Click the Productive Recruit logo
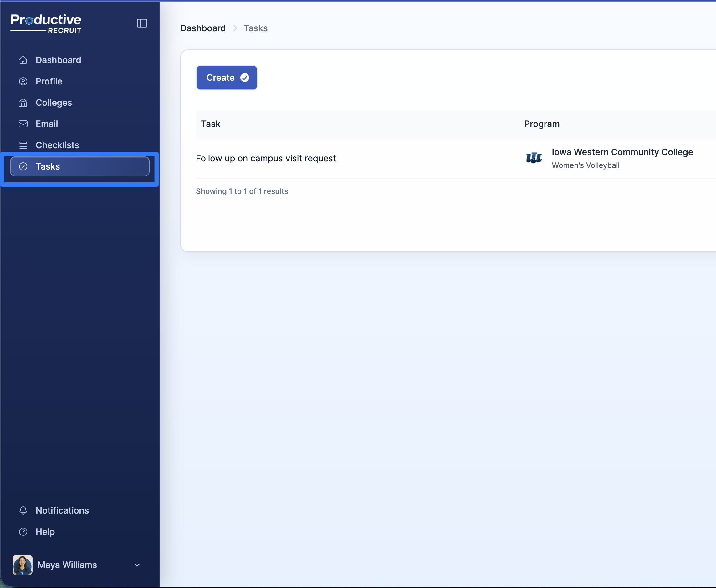 click(46, 23)
